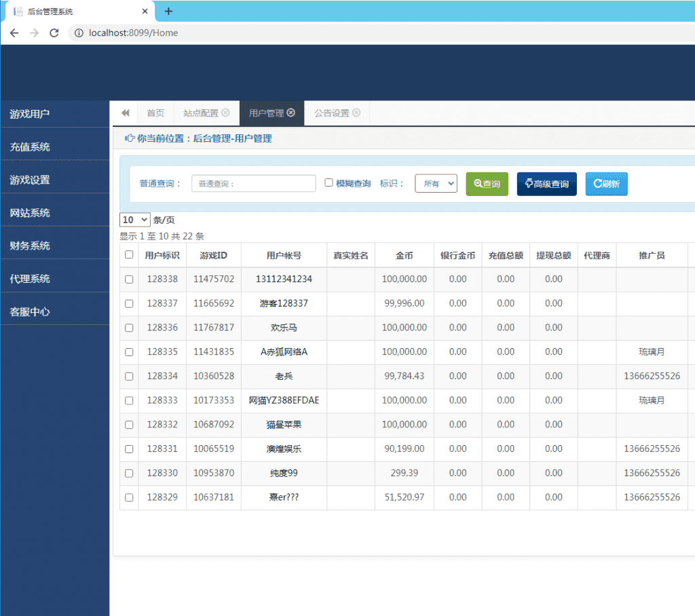Open the rows-per-page dropdown showing 10
Image resolution: width=695 pixels, height=616 pixels.
(x=135, y=220)
